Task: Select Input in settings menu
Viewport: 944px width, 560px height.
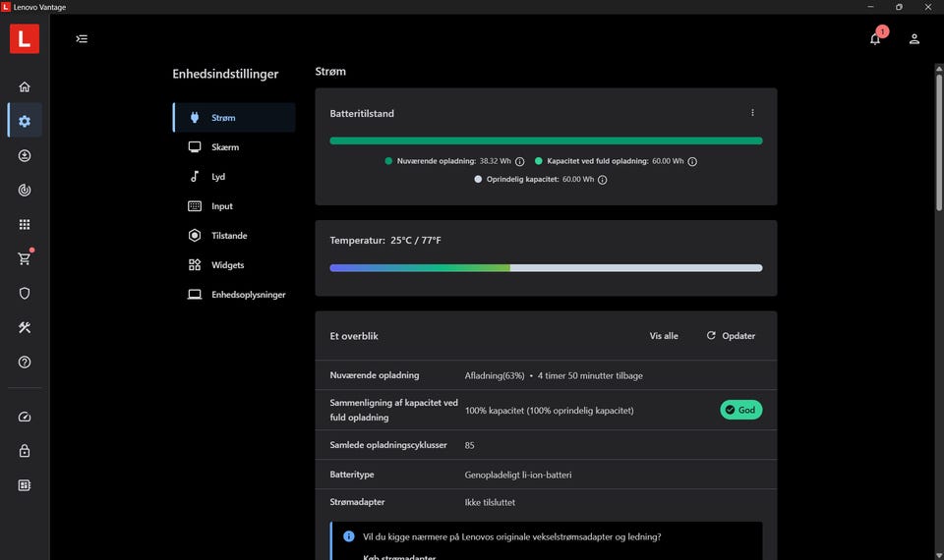Action: [x=234, y=205]
